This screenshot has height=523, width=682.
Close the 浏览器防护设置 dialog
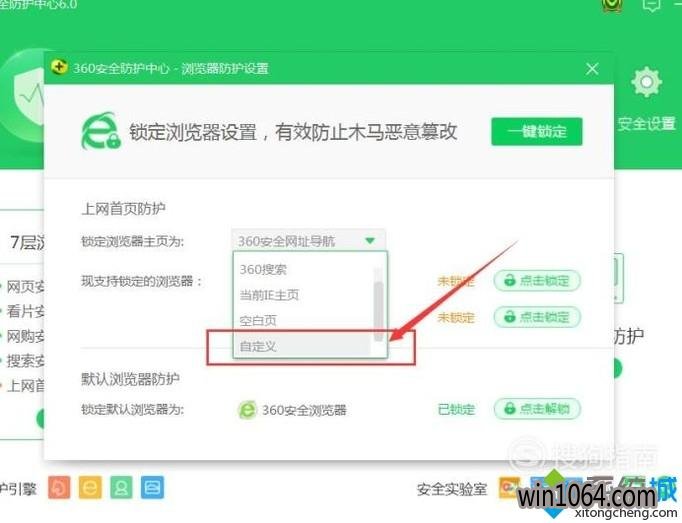592,69
